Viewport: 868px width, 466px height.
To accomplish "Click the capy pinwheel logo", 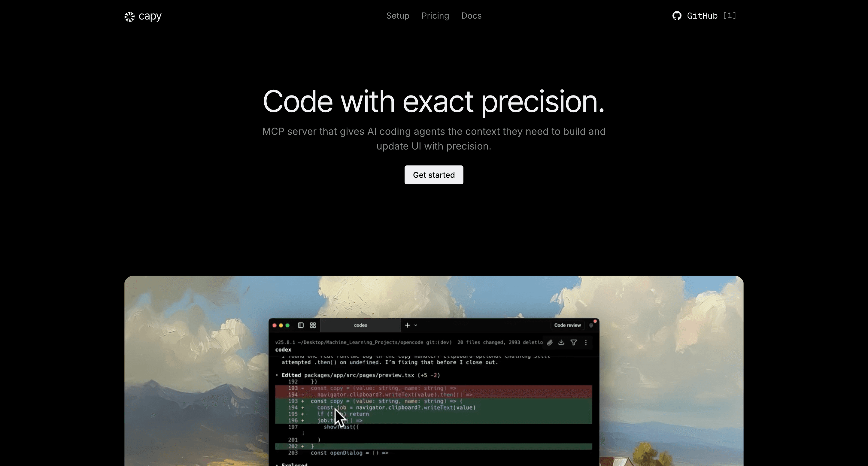I will click(x=129, y=16).
